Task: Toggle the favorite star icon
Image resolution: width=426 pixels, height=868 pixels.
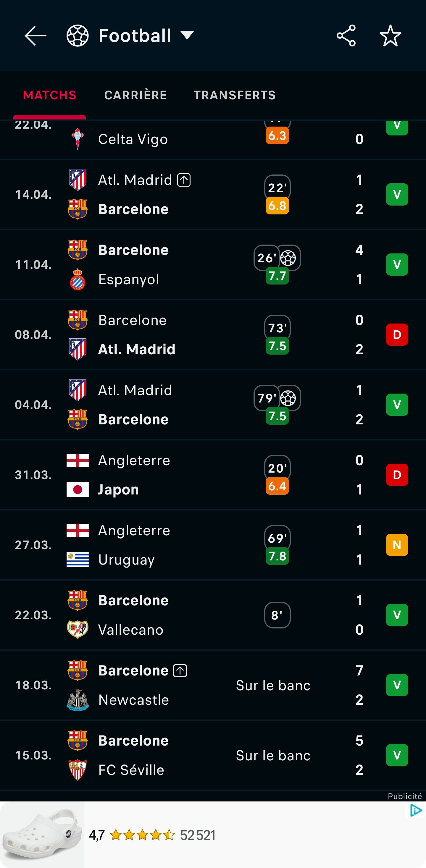Action: click(x=390, y=35)
